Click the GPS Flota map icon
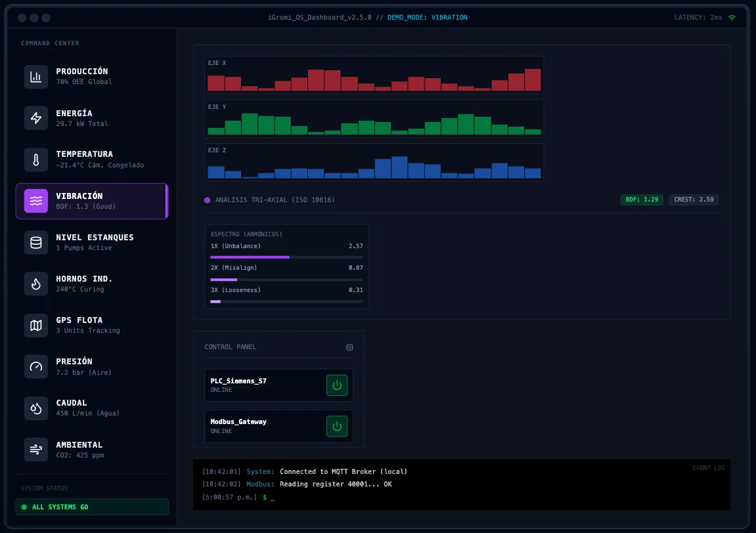Screen dimensions: 756x533 click(36, 326)
